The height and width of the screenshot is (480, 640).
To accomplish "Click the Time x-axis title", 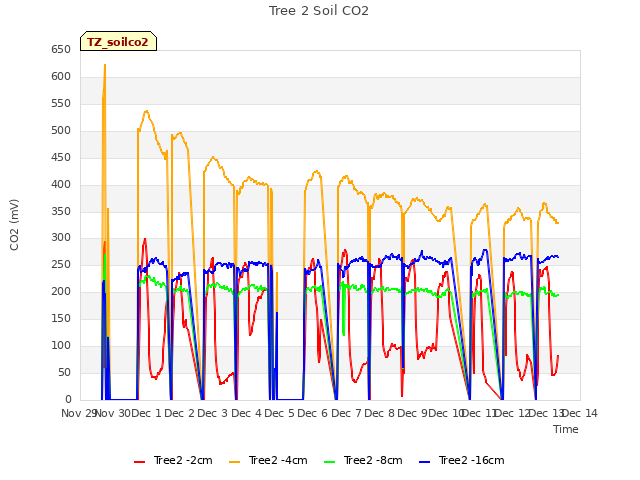I will 566,429.
